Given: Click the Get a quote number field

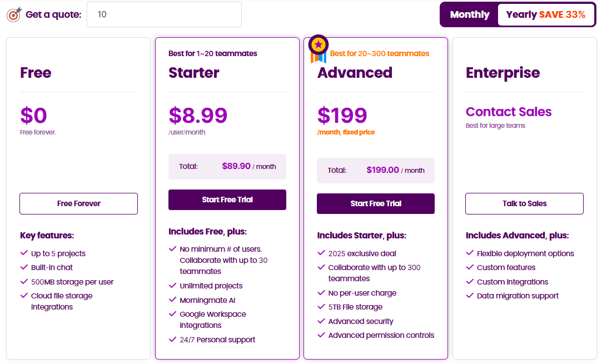Looking at the screenshot, I should click(x=163, y=14).
